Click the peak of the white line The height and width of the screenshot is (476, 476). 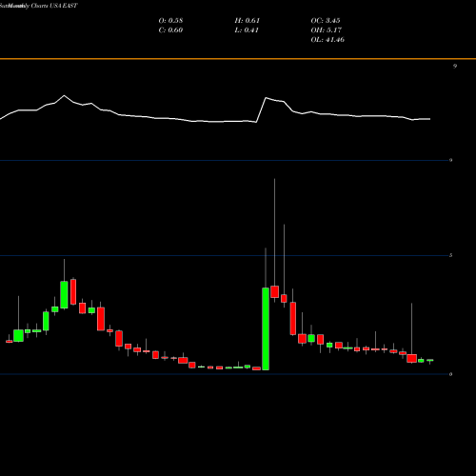[64, 95]
